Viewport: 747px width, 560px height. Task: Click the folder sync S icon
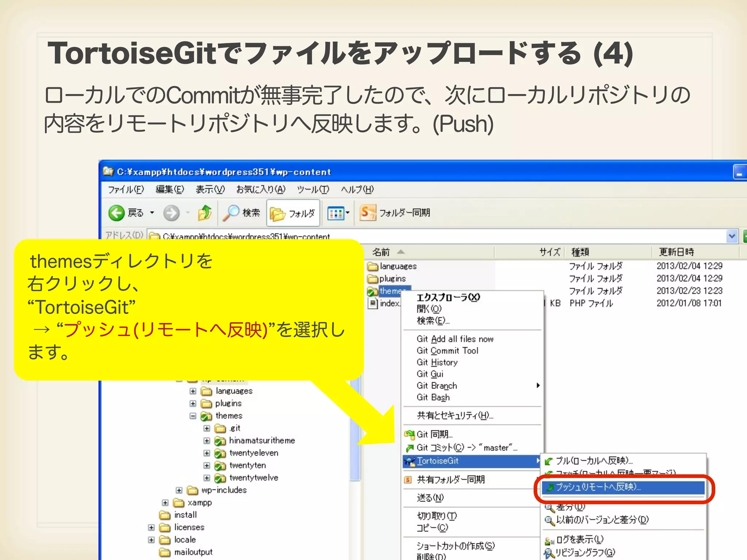(367, 213)
